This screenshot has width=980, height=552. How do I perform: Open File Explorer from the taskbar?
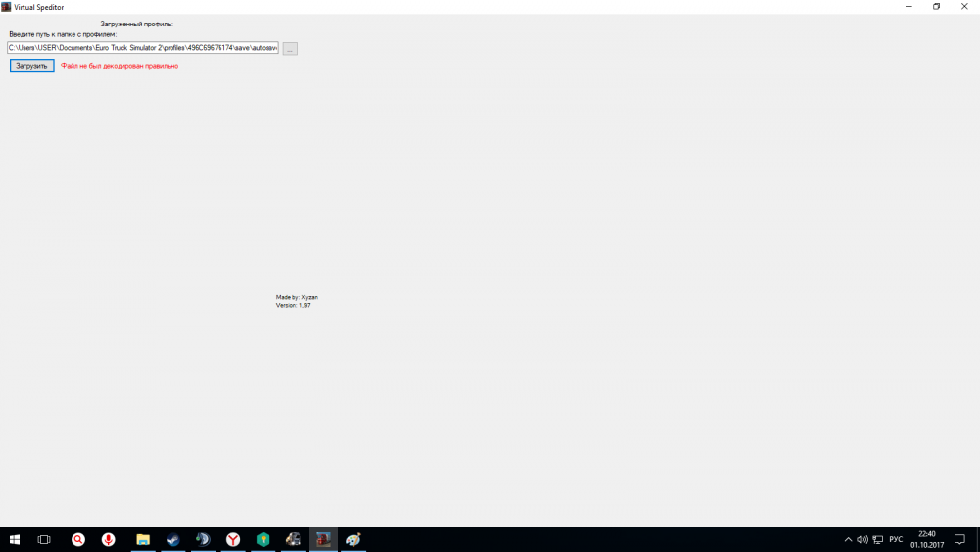tap(143, 539)
